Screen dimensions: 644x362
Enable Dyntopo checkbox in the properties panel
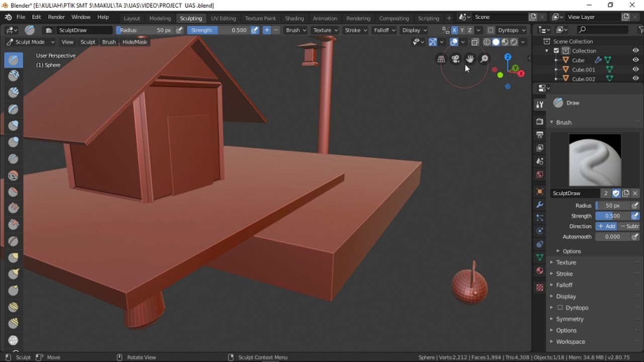pos(560,308)
